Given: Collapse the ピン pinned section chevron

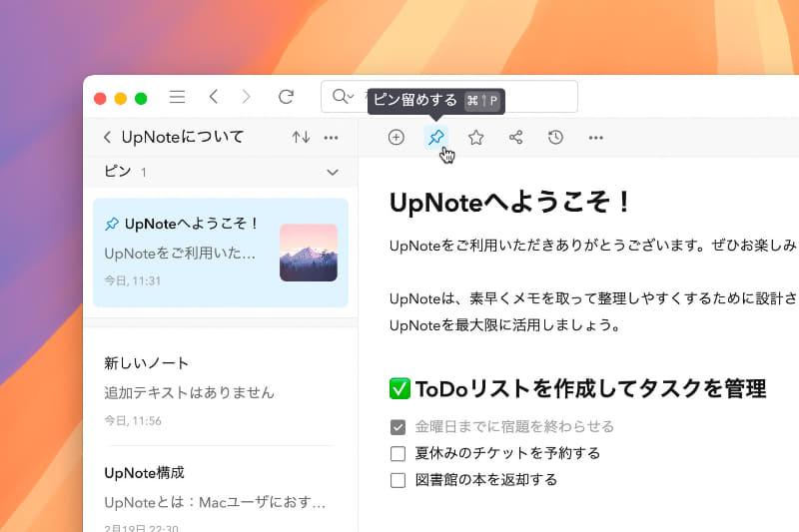Looking at the screenshot, I should [x=333, y=173].
